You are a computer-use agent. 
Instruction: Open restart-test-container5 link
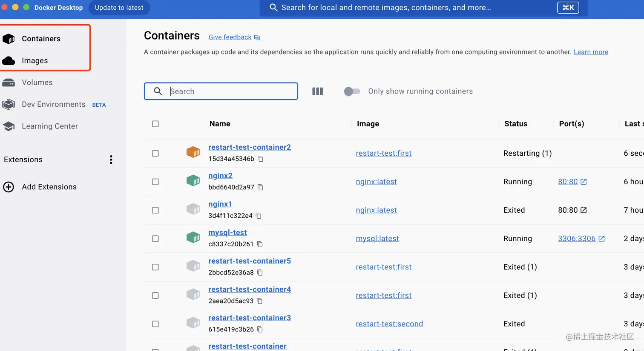[250, 261]
